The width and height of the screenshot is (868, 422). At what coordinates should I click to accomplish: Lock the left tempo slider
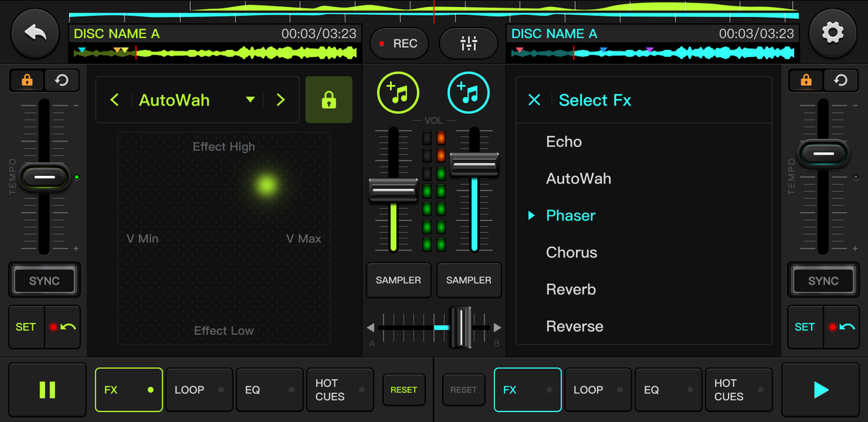(x=27, y=80)
